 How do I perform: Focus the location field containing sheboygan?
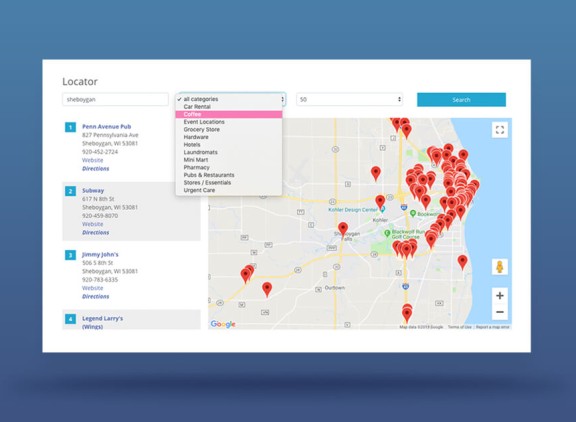[115, 100]
